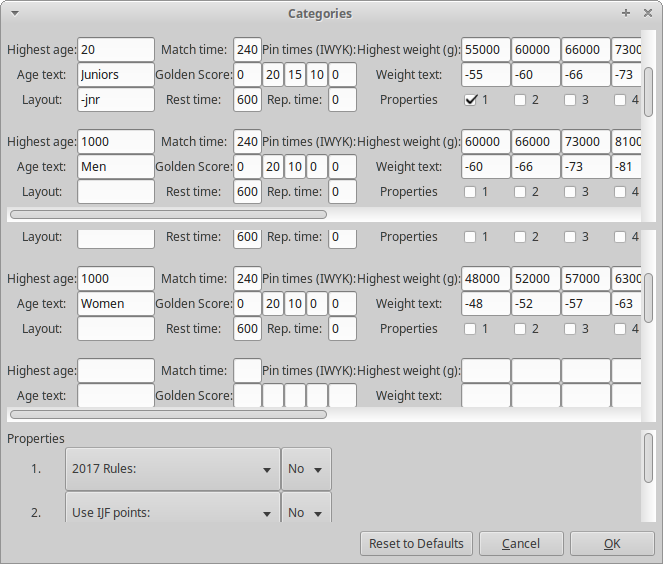This screenshot has height=564, width=663.
Task: Open the window menu arrow in title bar
Action: pyautogui.click(x=13, y=14)
